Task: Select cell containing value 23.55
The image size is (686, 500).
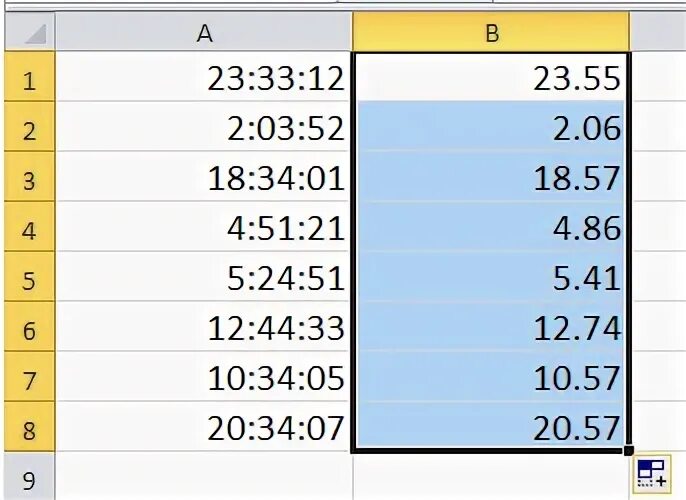Action: [x=491, y=77]
